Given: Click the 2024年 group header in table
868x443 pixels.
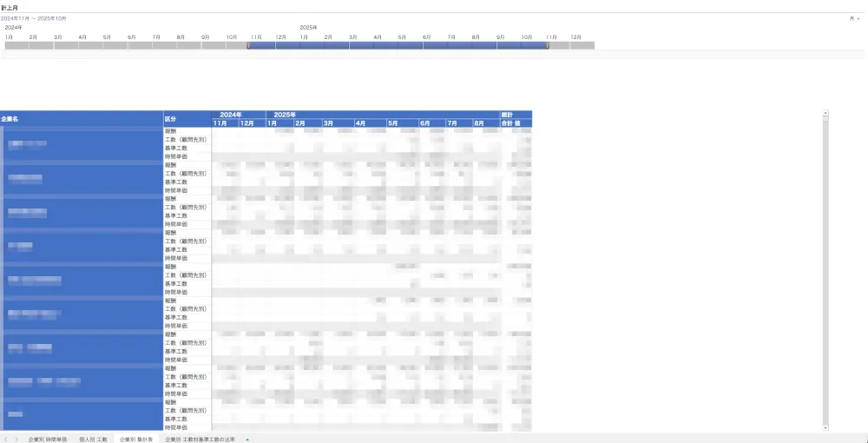Looking at the screenshot, I should (239, 115).
